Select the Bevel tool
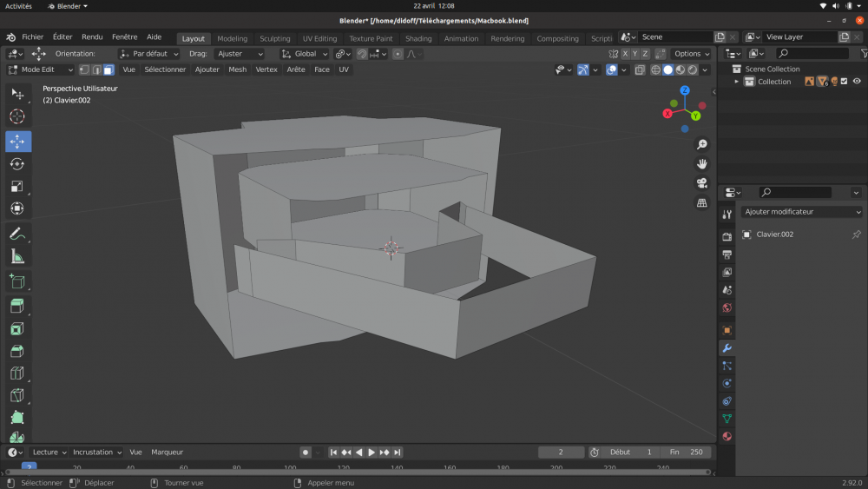868x489 pixels. (17, 351)
